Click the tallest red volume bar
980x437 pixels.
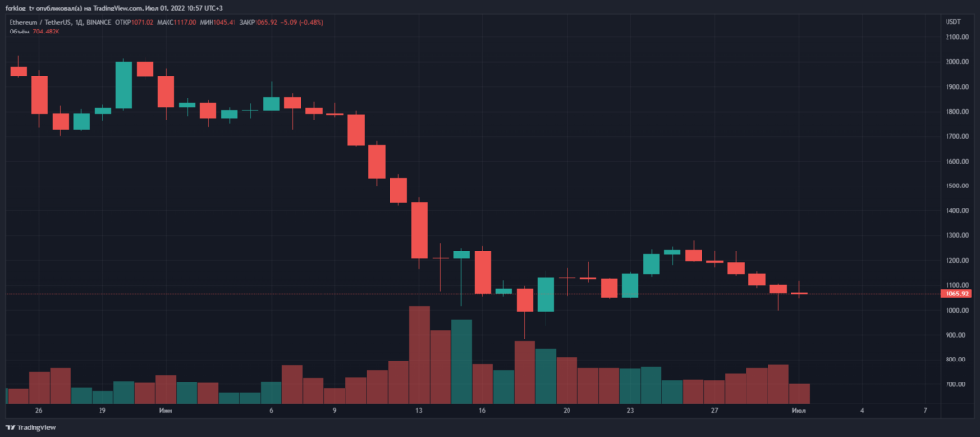click(x=418, y=354)
